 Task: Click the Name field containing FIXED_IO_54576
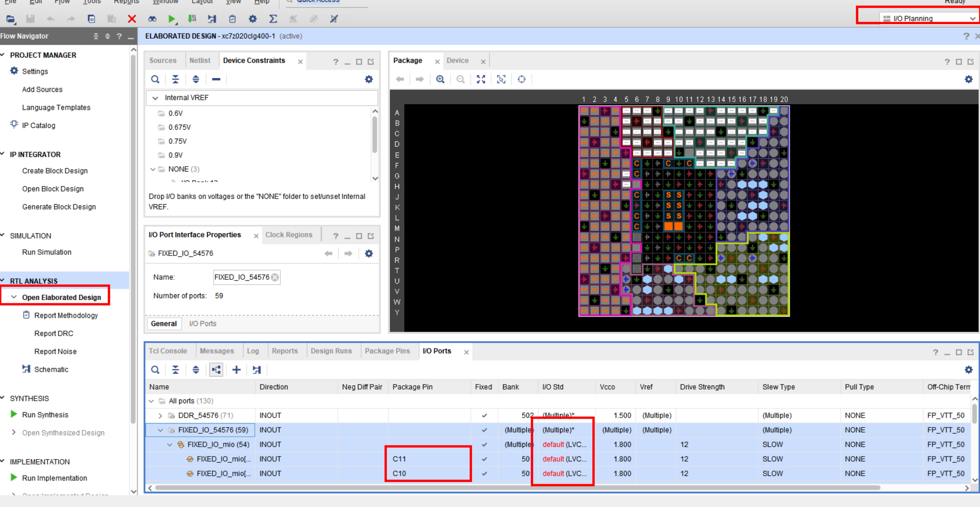[247, 277]
